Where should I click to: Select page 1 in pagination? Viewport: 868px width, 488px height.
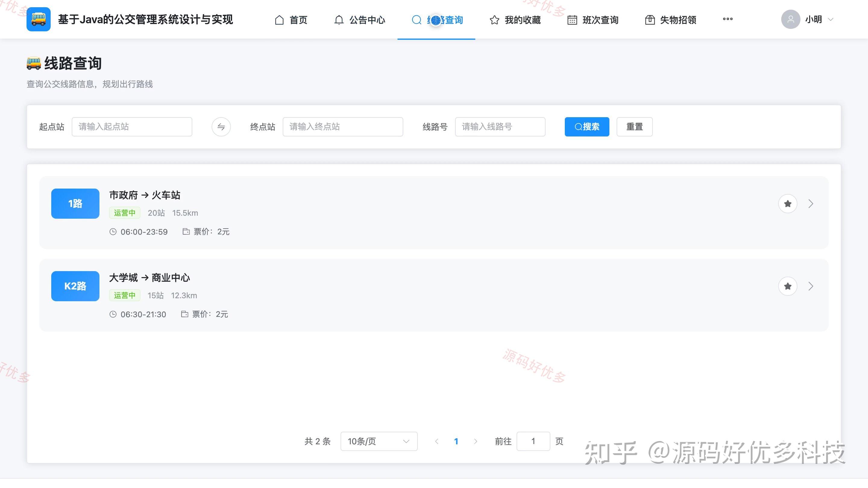pyautogui.click(x=456, y=441)
